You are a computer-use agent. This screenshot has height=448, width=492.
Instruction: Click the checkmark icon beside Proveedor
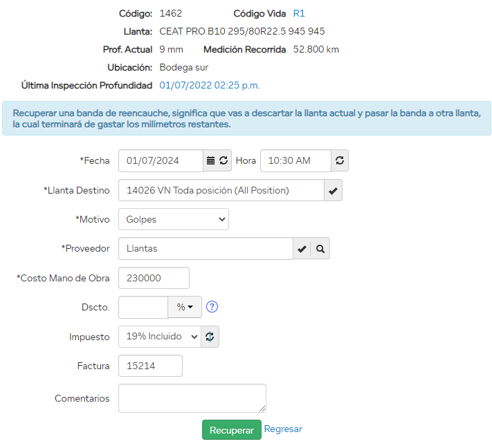point(302,249)
